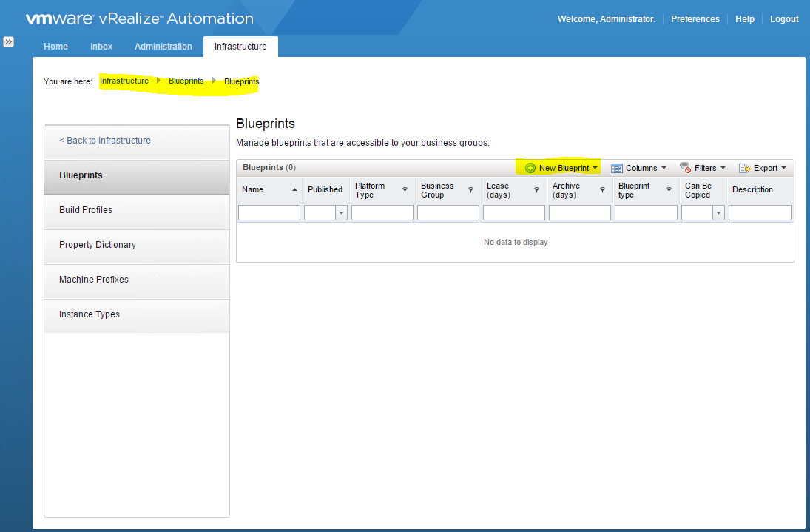
Task: Open Build Profiles in the left menu
Action: [137, 210]
